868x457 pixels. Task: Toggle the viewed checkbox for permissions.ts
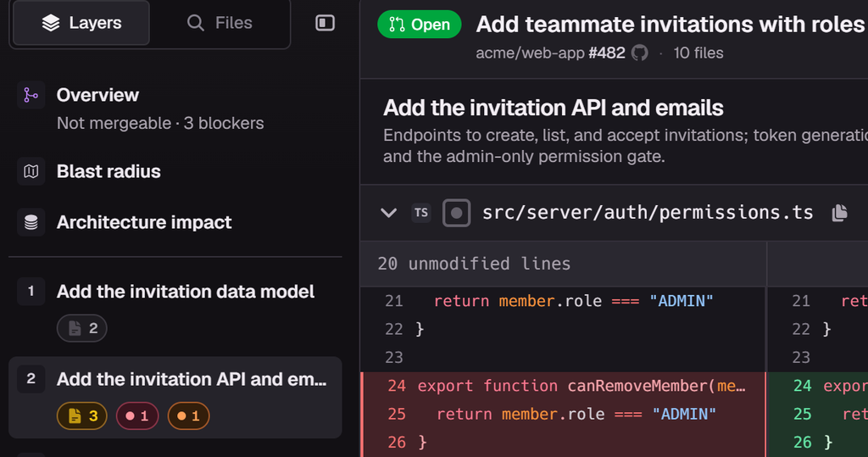click(457, 213)
